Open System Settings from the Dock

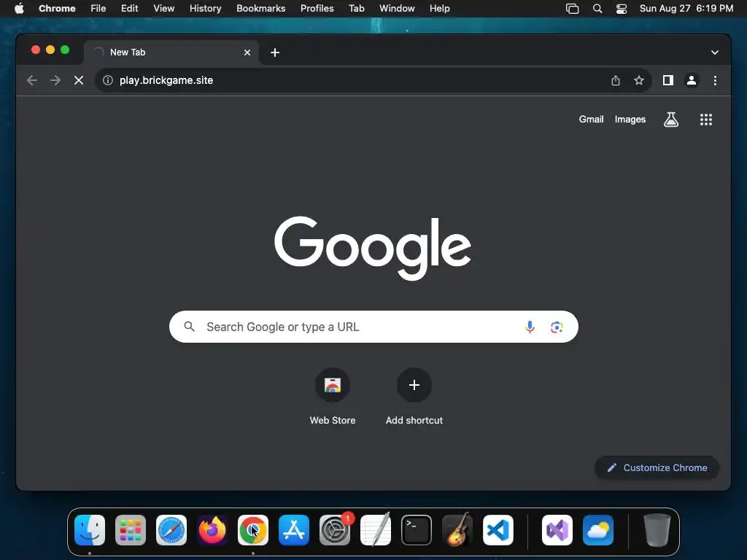[x=334, y=530]
